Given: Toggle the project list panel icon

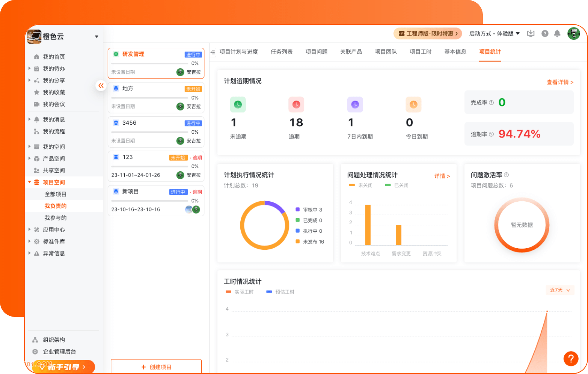Looking at the screenshot, I should click(x=213, y=52).
